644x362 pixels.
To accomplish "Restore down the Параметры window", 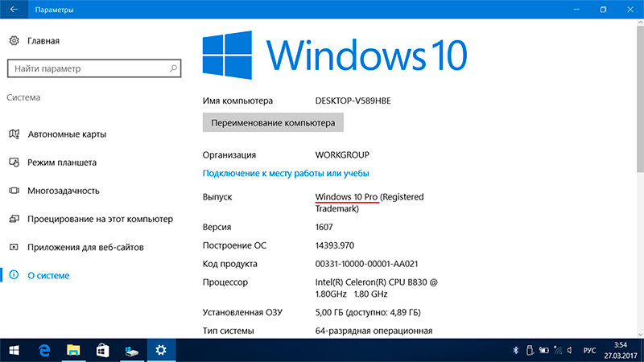I will tap(603, 10).
